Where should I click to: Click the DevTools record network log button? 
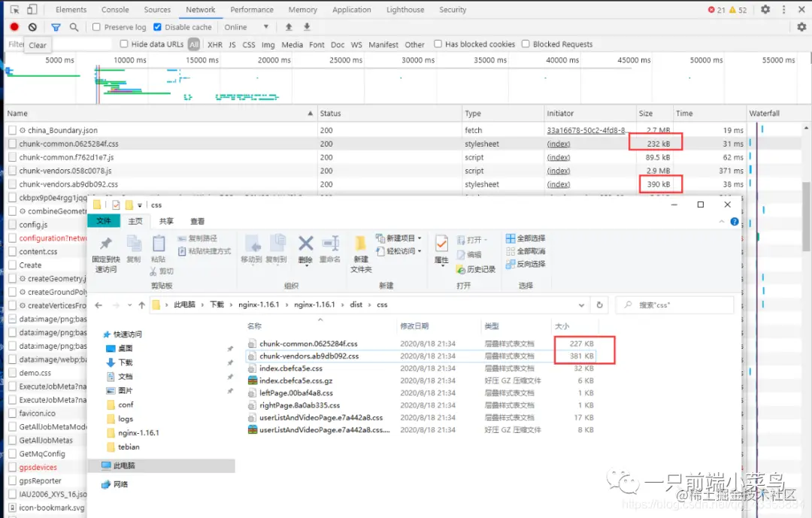[14, 27]
